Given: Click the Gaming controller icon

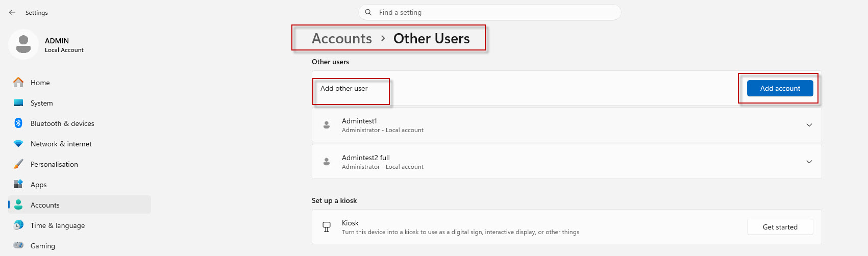Looking at the screenshot, I should point(18,245).
